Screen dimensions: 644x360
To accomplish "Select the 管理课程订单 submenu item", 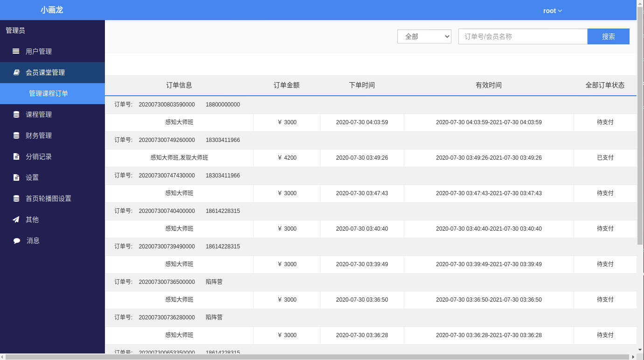I will [52, 93].
